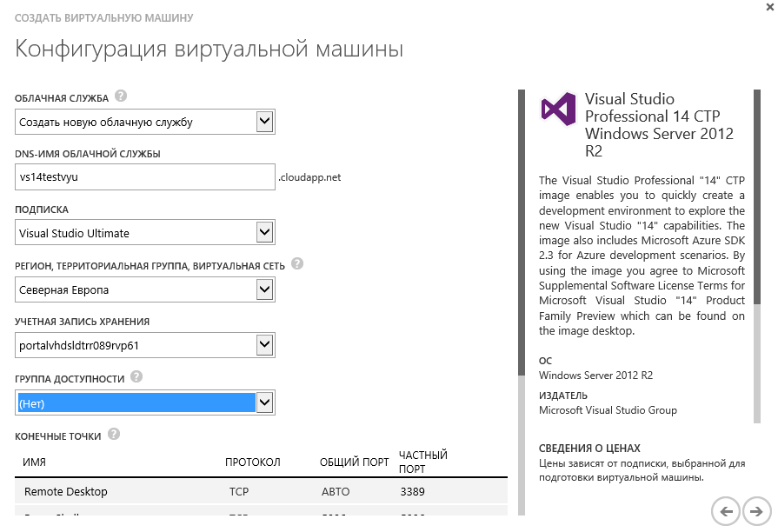Click the DNS name field containing vs14testvyu
Screen dimensions: 778x532
145,177
